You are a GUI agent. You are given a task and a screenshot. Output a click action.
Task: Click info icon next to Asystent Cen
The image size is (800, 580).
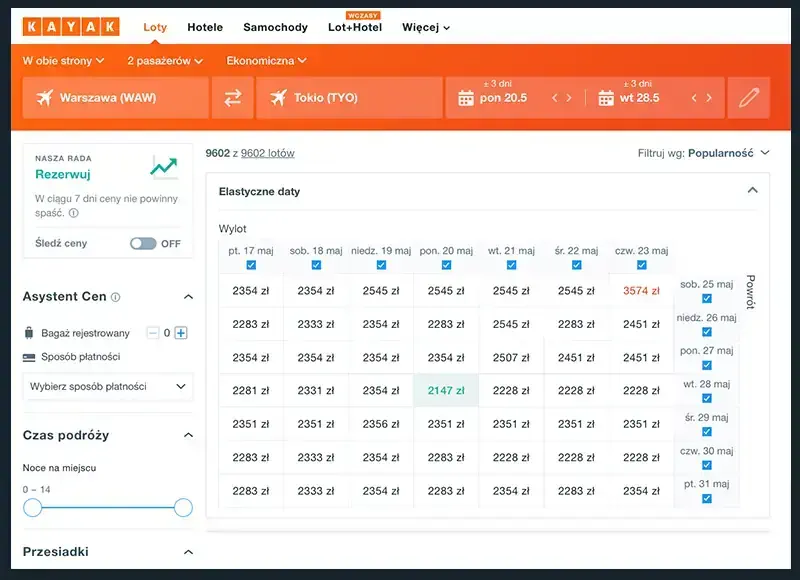pyautogui.click(x=116, y=297)
